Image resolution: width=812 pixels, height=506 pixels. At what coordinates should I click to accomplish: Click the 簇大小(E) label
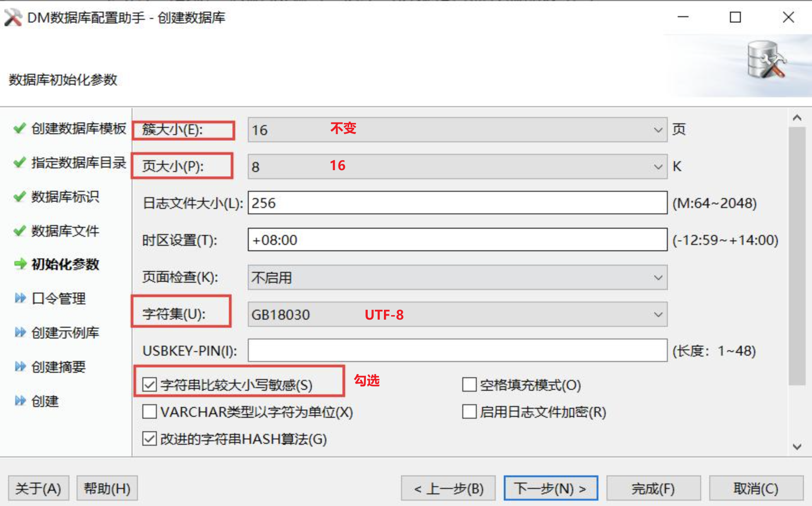pos(173,130)
